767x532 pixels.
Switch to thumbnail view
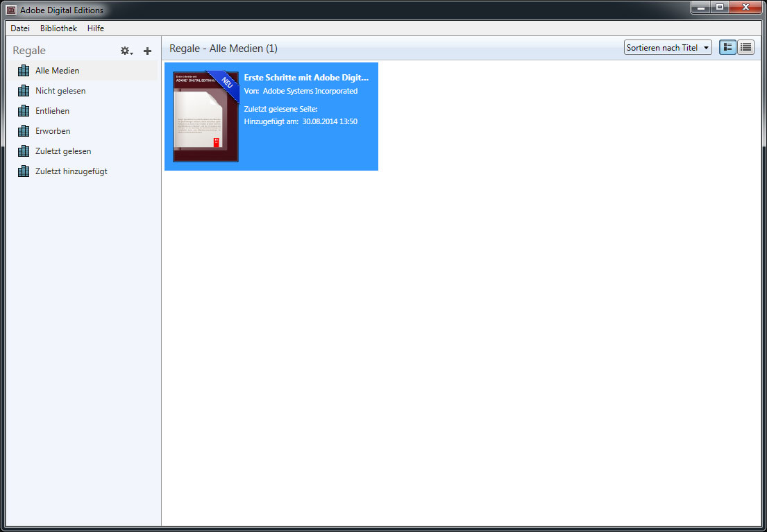[x=728, y=47]
